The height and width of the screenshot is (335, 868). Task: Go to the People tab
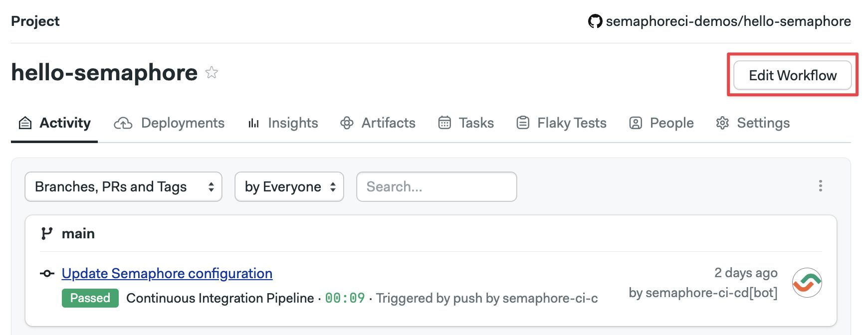point(661,123)
